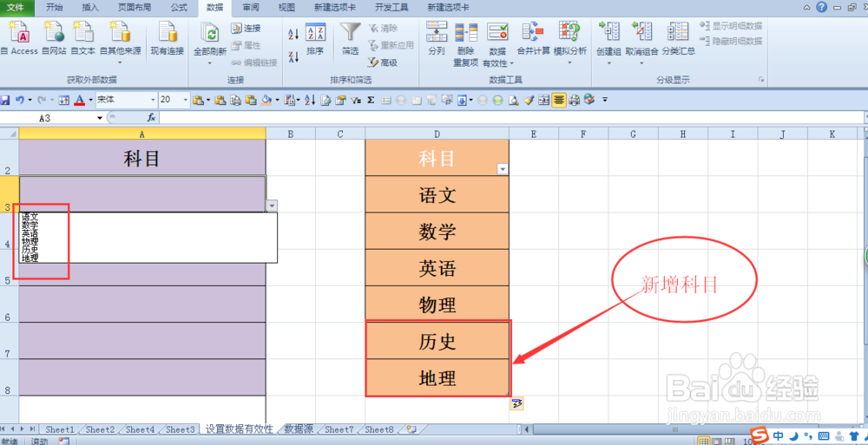
Task: Open 自其他来源 data sources menu
Action: pyautogui.click(x=120, y=42)
